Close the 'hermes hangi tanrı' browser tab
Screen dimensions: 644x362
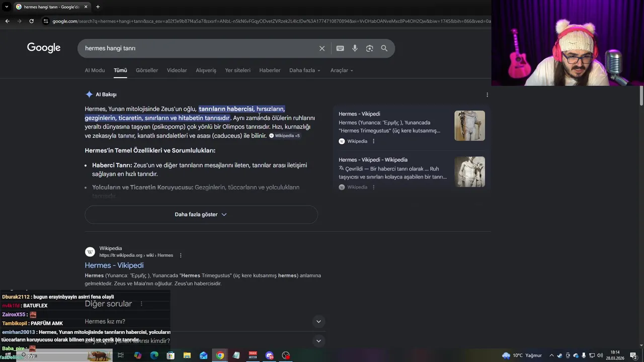click(86, 7)
